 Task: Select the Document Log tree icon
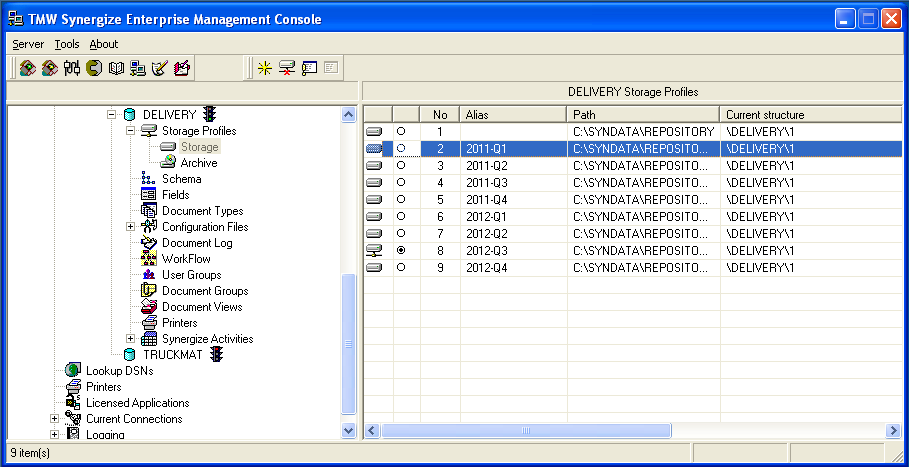(149, 243)
